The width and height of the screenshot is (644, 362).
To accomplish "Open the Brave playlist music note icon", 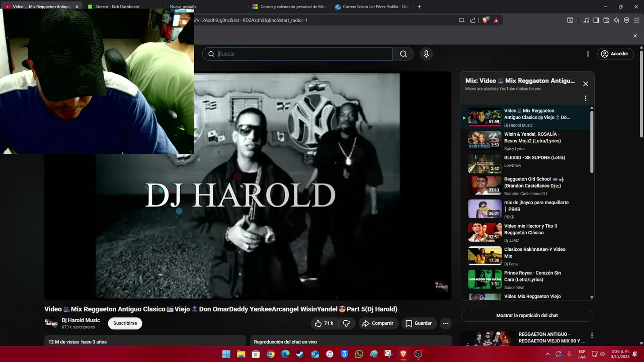I will point(586,20).
